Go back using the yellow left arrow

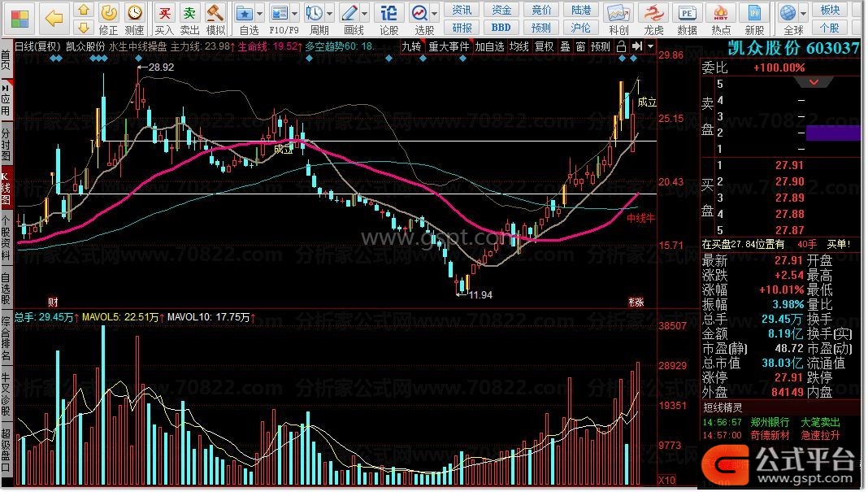pyautogui.click(x=54, y=18)
